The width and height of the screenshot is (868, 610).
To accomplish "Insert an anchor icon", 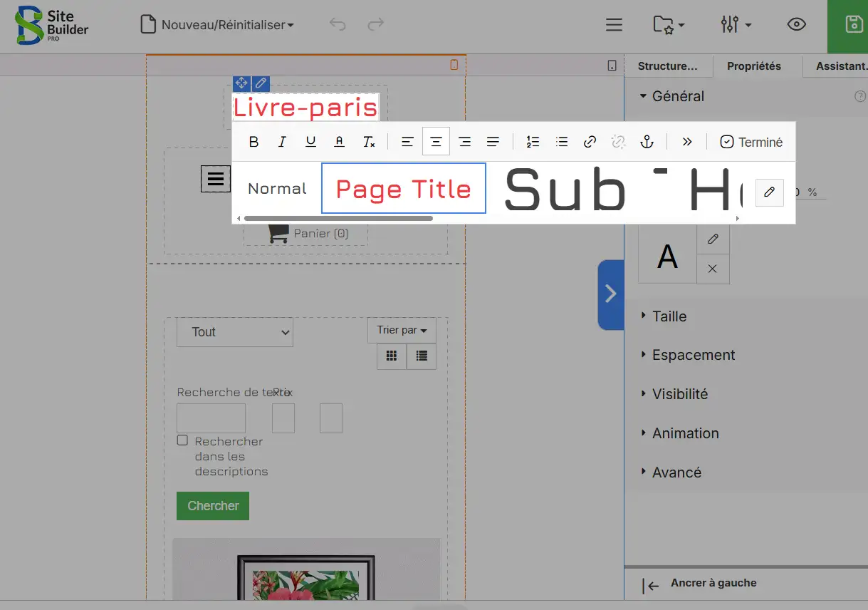I will pos(647,142).
